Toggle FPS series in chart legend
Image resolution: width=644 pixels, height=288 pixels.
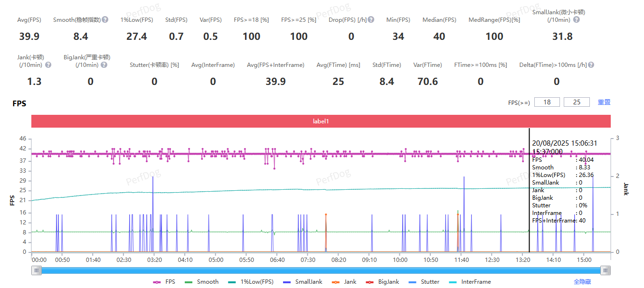coord(164,282)
